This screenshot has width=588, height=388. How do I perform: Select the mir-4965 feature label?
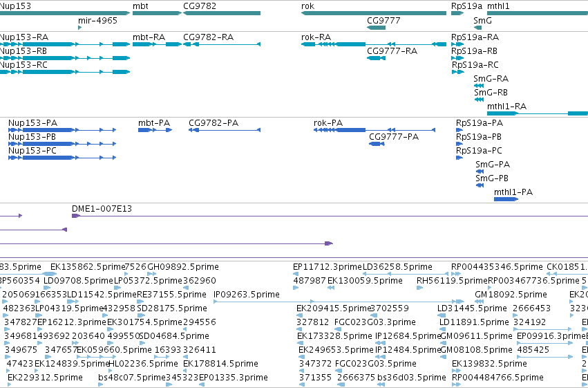[97, 21]
